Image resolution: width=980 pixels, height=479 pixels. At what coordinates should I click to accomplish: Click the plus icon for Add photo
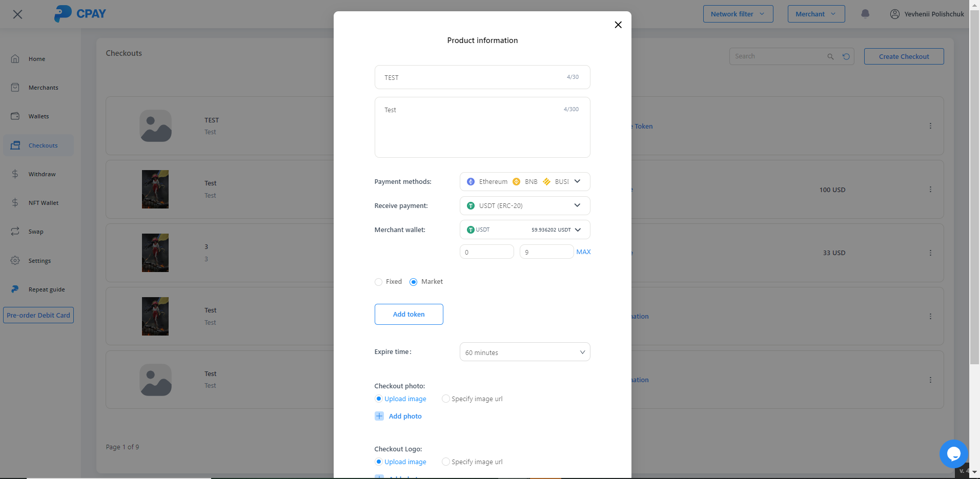pyautogui.click(x=379, y=416)
